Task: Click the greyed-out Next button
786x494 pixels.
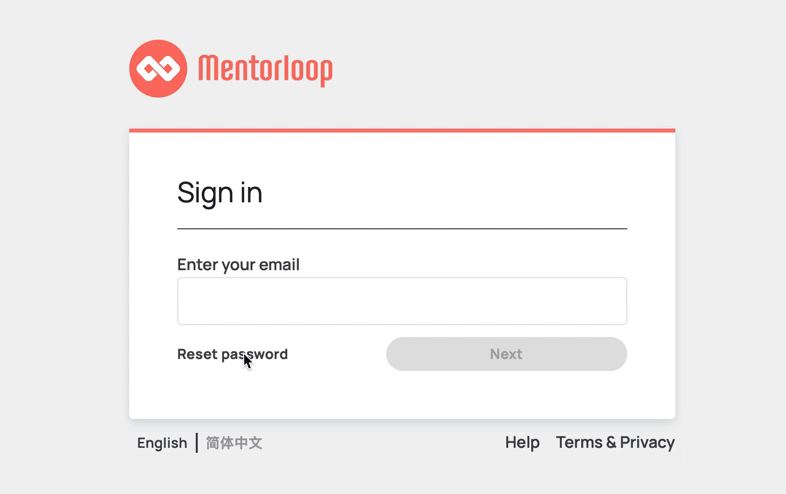Action: click(506, 354)
